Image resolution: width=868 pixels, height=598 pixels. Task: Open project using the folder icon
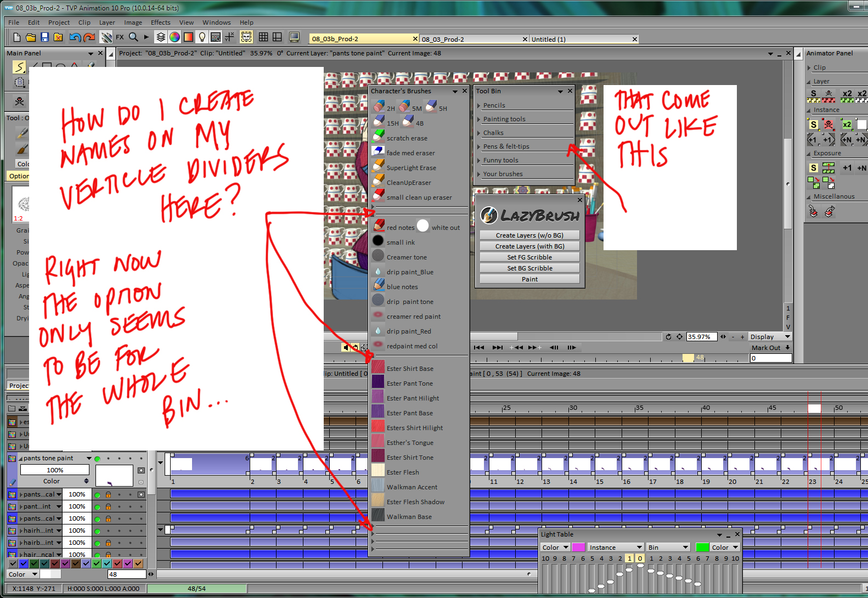(x=31, y=37)
